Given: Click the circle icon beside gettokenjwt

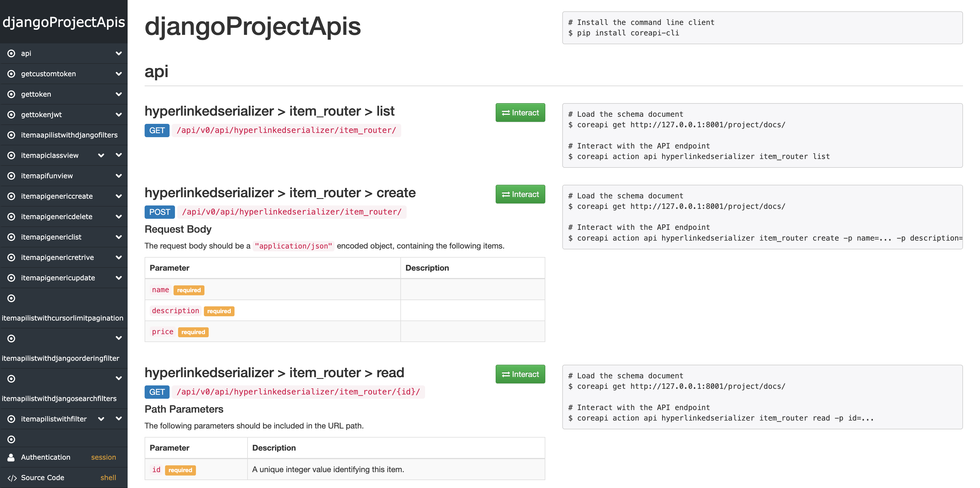Looking at the screenshot, I should point(11,114).
